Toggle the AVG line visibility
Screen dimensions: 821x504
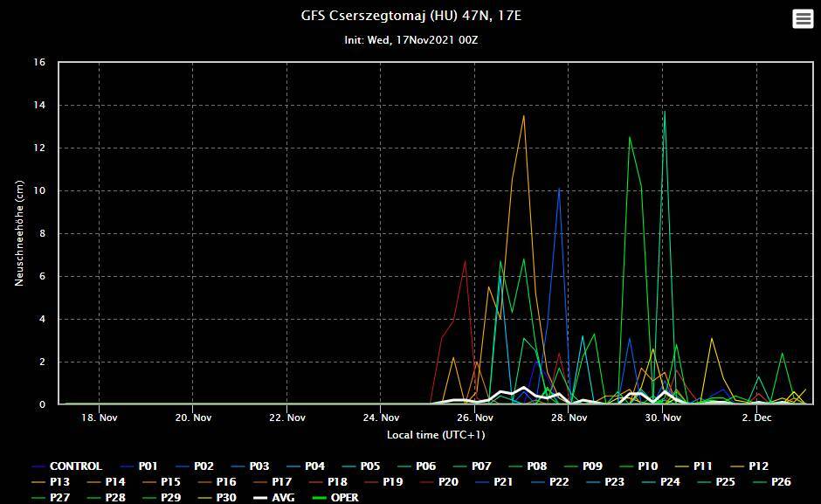[280, 498]
